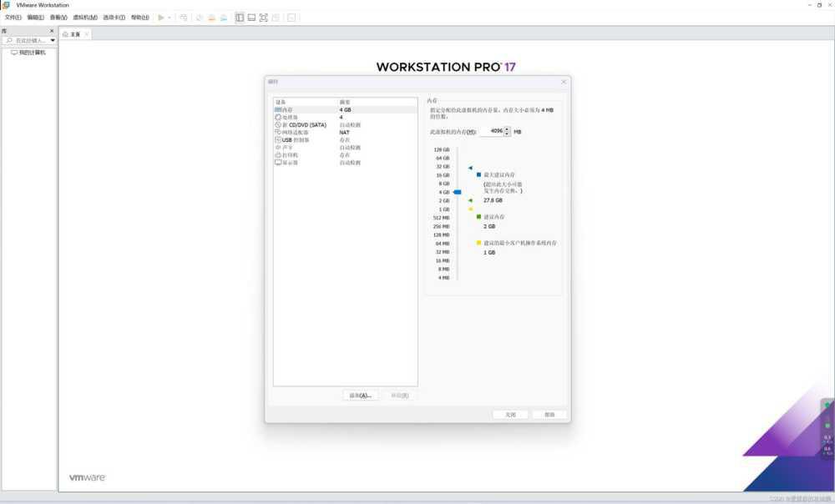Click the green power-on play icon

(161, 18)
